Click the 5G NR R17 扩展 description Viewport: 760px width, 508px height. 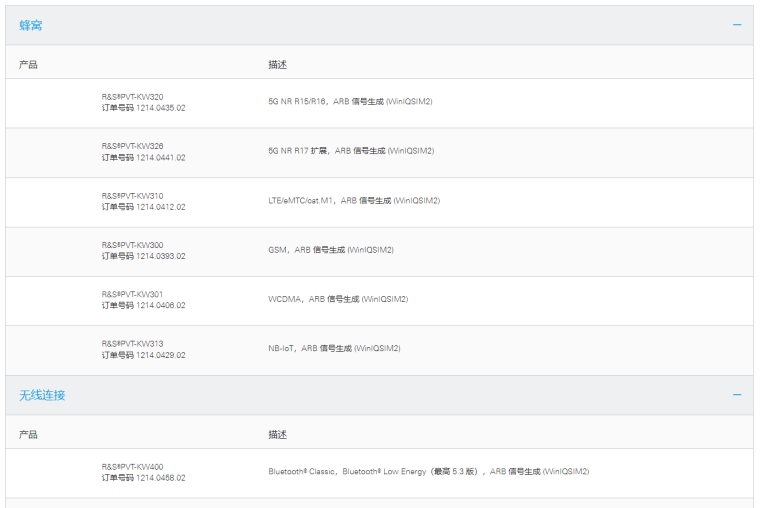click(x=350, y=151)
